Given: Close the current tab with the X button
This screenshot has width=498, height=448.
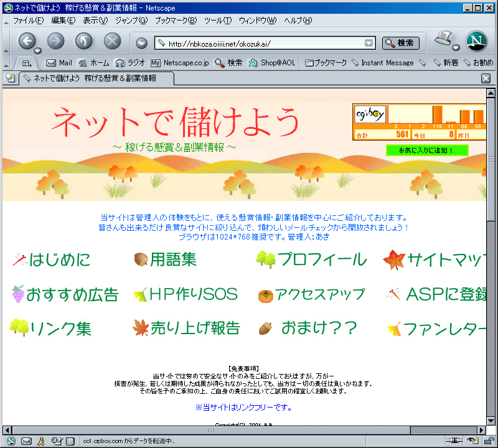Looking at the screenshot, I should coord(486,78).
